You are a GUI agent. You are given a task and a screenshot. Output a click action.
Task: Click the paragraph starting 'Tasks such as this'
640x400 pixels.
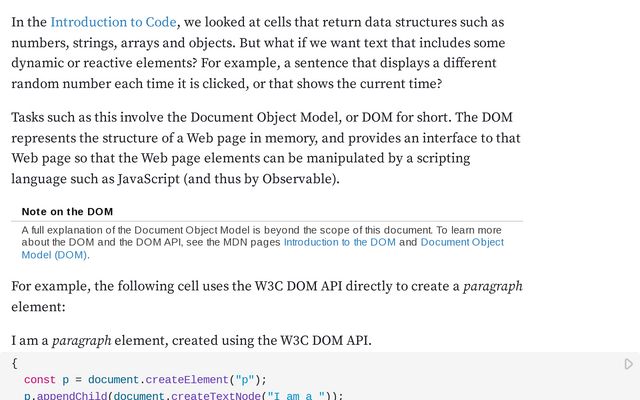pyautogui.click(x=266, y=148)
